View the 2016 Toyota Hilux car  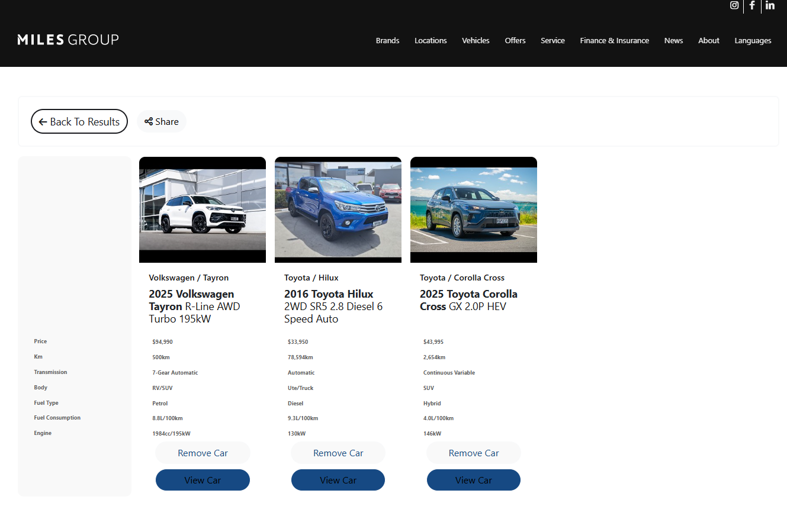[x=338, y=480]
